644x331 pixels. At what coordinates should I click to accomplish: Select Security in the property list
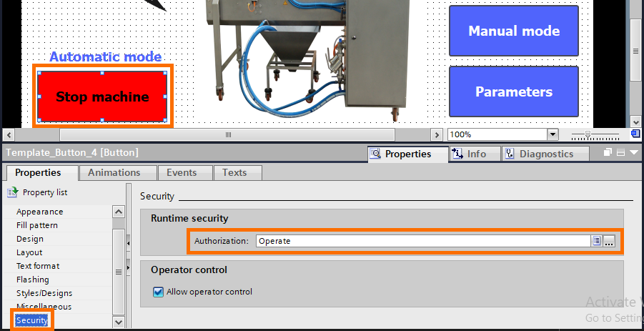pos(31,320)
